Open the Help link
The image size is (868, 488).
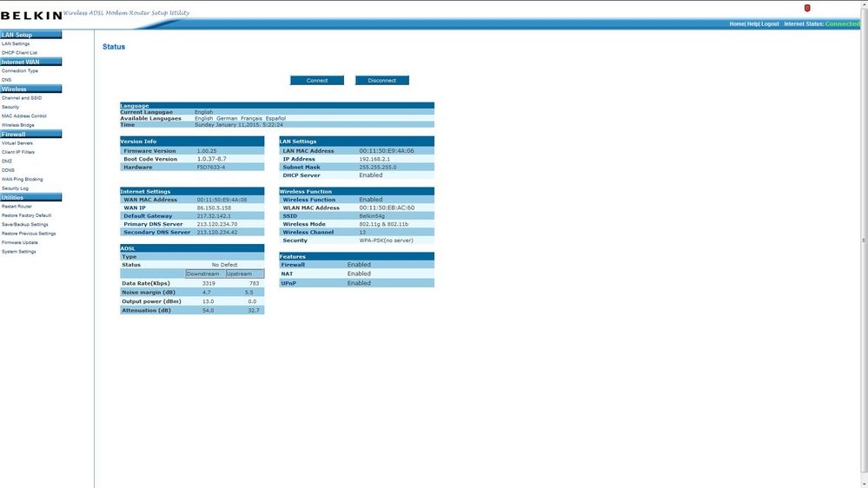(752, 23)
